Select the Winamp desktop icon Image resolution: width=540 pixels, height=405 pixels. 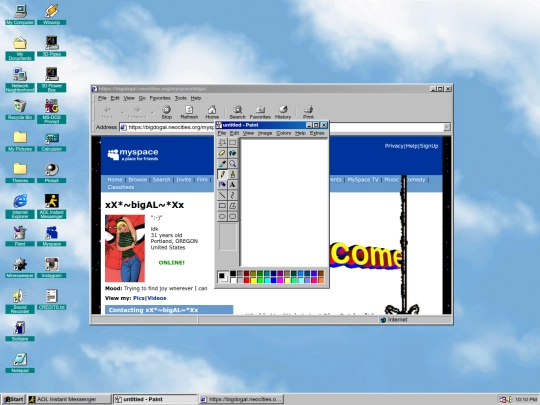(52, 14)
